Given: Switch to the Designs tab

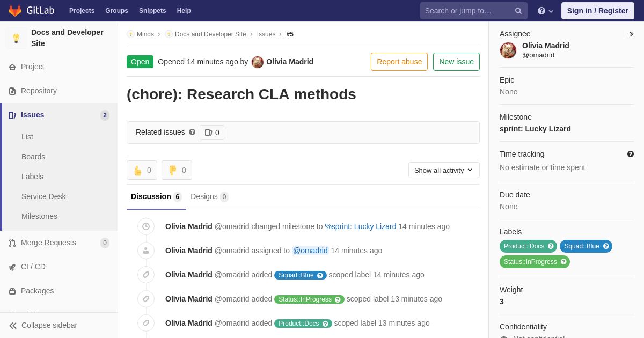Looking at the screenshot, I should click(x=209, y=196).
